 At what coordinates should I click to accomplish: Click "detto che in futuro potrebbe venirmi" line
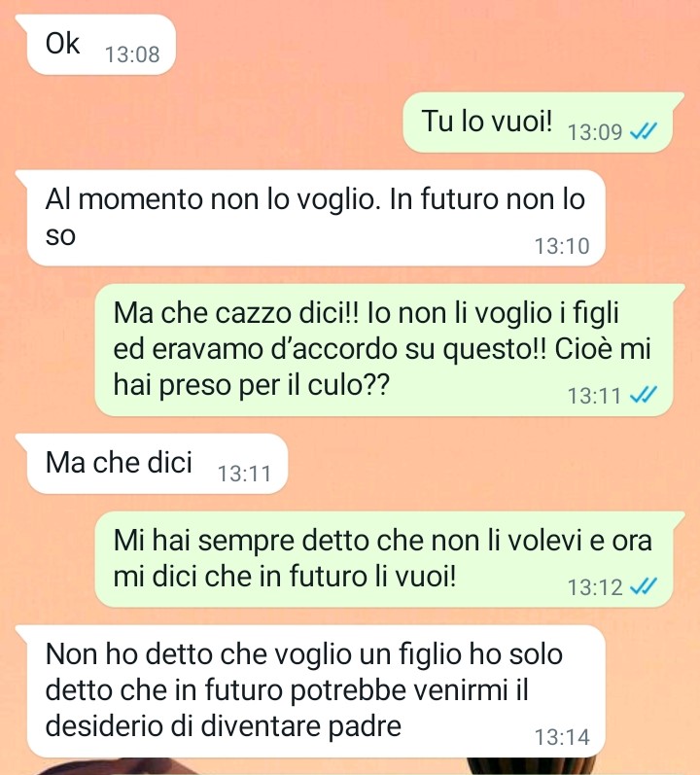point(287,690)
